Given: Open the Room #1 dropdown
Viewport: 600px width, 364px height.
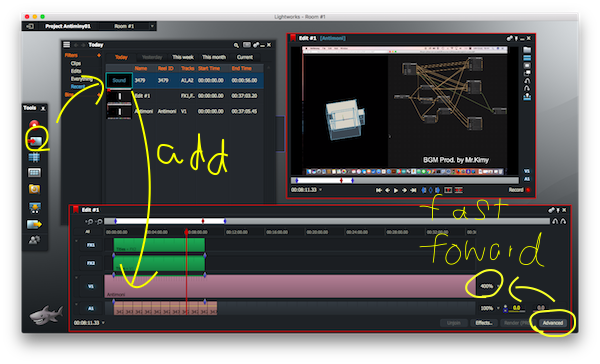Looking at the screenshot, I should 152,26.
